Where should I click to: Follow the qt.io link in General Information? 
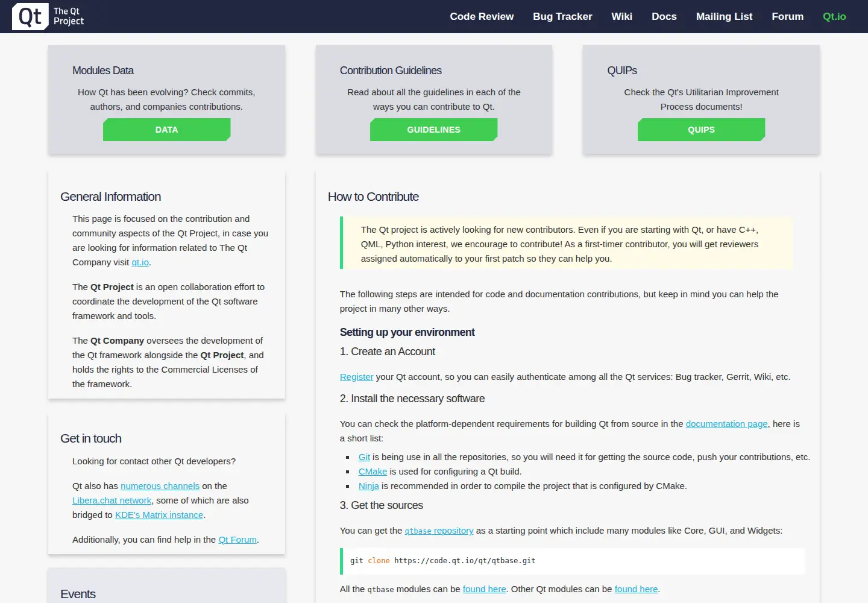coord(140,262)
